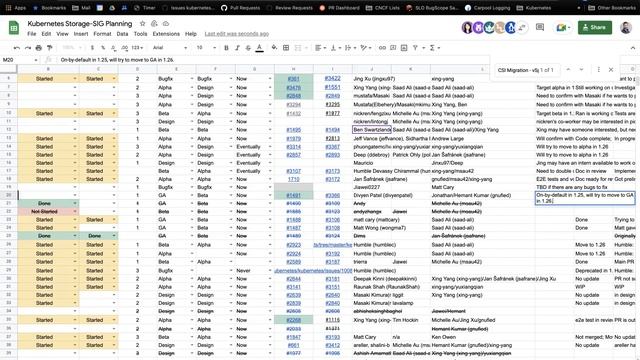Open issue link #3367
The height and width of the screenshot is (360, 640).
pyautogui.click(x=333, y=147)
